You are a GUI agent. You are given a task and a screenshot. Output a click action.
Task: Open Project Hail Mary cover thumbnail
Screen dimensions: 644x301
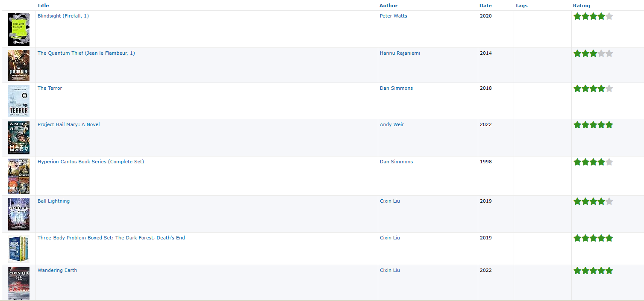(x=19, y=138)
